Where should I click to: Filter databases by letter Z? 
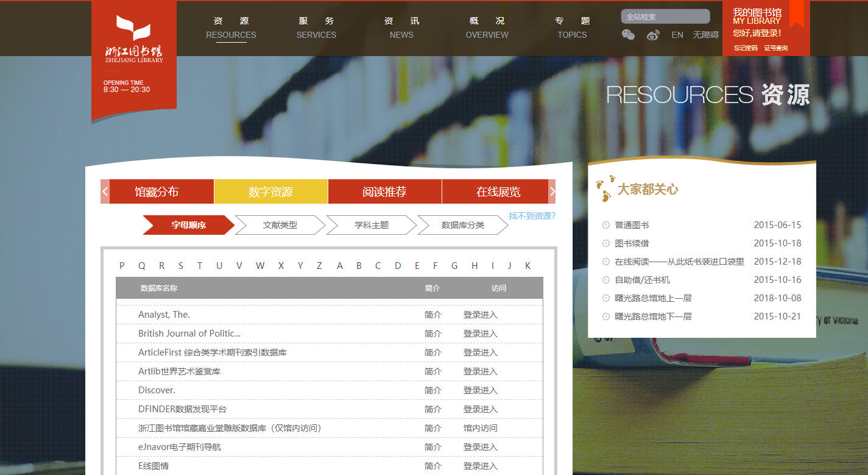pyautogui.click(x=319, y=266)
